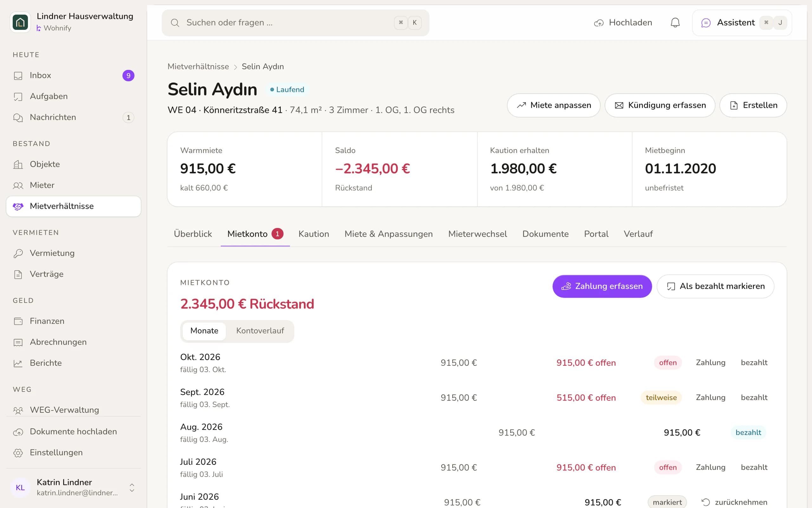
Task: Open the Portal tab
Action: [x=596, y=234]
